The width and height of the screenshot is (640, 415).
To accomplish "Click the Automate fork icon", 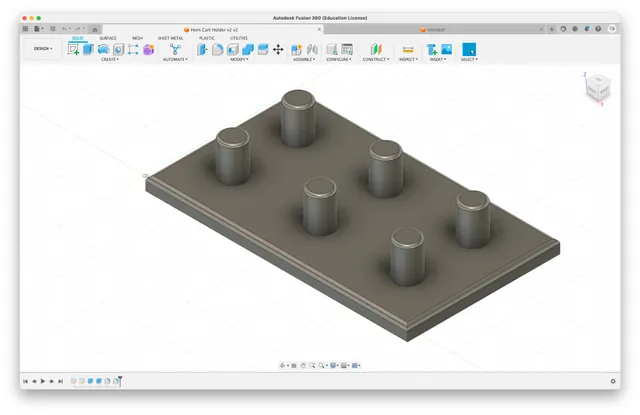I will coord(176,49).
